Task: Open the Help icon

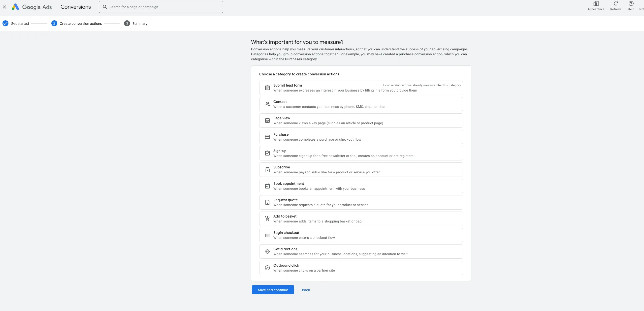Action: click(631, 4)
